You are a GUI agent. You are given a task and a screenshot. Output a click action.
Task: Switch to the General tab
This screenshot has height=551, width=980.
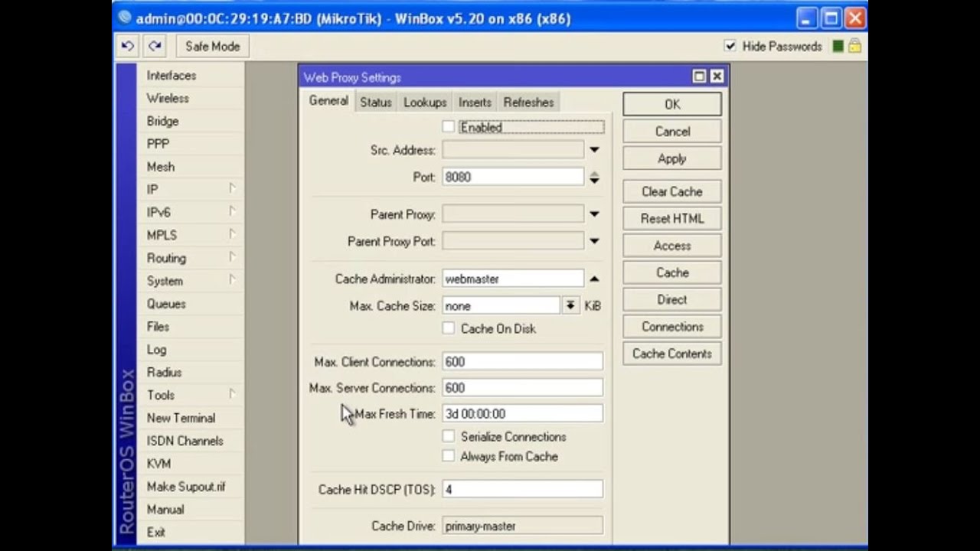click(x=328, y=101)
